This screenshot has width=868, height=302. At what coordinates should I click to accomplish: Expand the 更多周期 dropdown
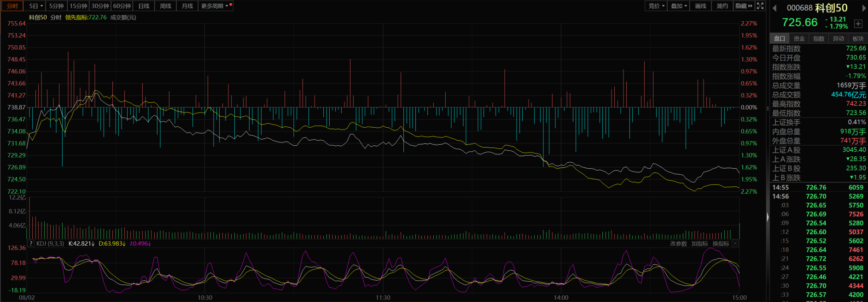215,6
